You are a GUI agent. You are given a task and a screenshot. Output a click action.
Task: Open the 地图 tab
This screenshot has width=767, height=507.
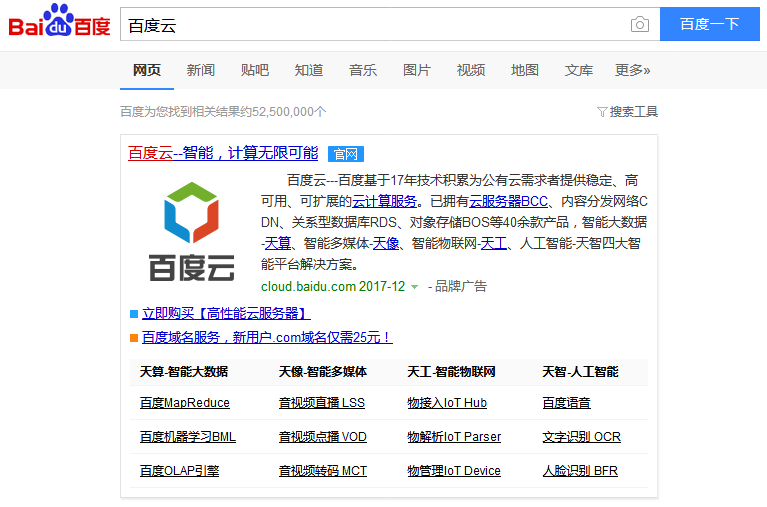(x=525, y=70)
